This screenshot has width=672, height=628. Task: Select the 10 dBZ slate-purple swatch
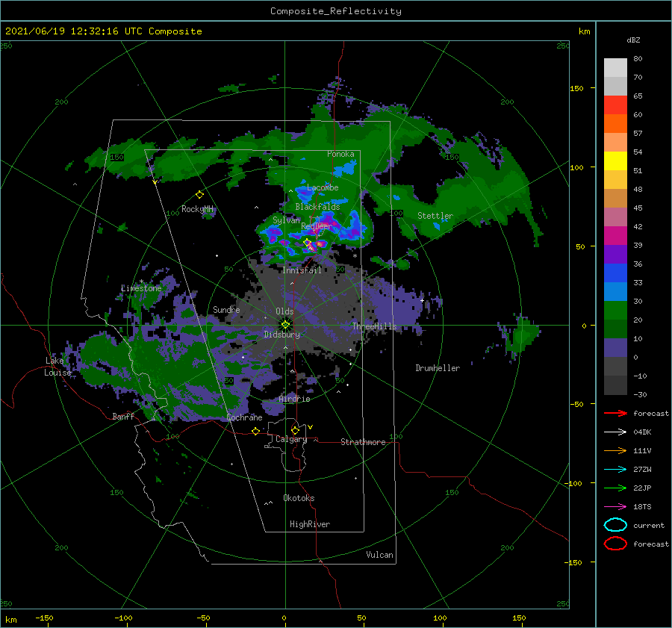click(x=615, y=347)
